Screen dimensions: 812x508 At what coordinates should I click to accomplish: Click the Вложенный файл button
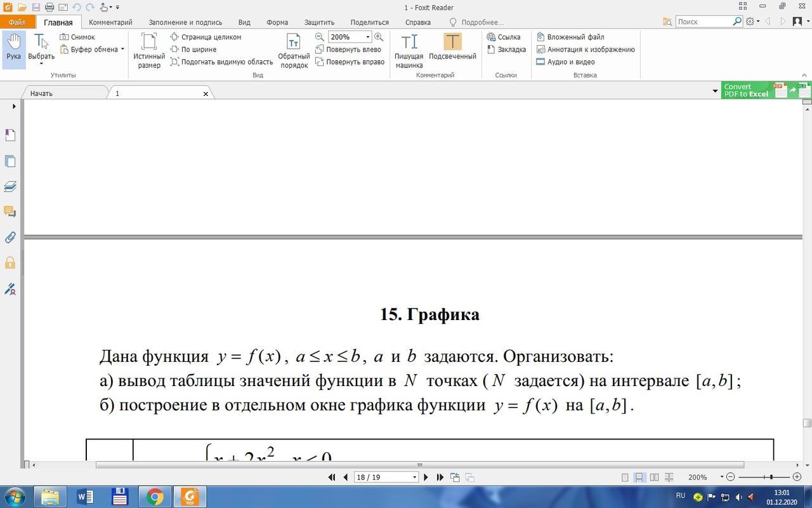point(570,37)
